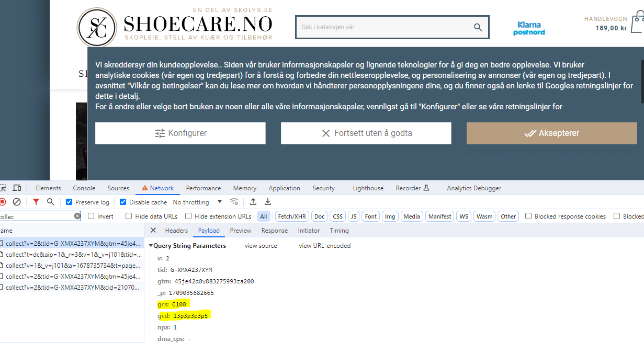Open the Memory tab
644x343 pixels.
coord(245,188)
